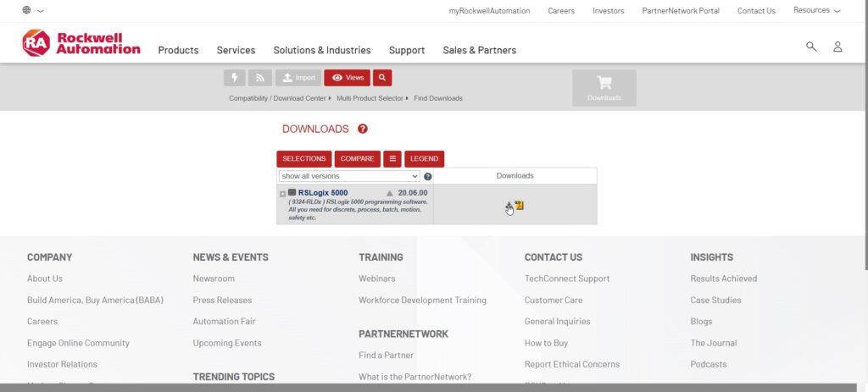Expand the Resources dropdown menu

(816, 11)
